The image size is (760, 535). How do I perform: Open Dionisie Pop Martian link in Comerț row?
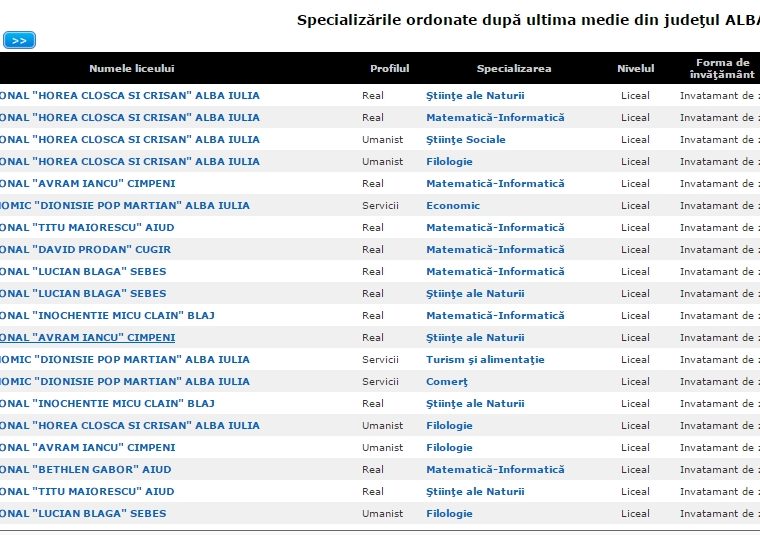[x=125, y=382]
